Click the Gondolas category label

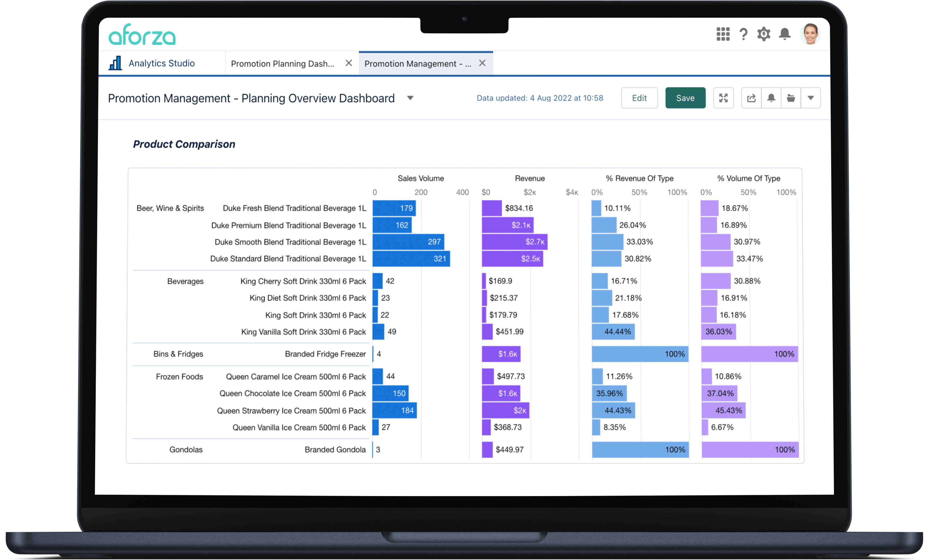click(x=186, y=450)
